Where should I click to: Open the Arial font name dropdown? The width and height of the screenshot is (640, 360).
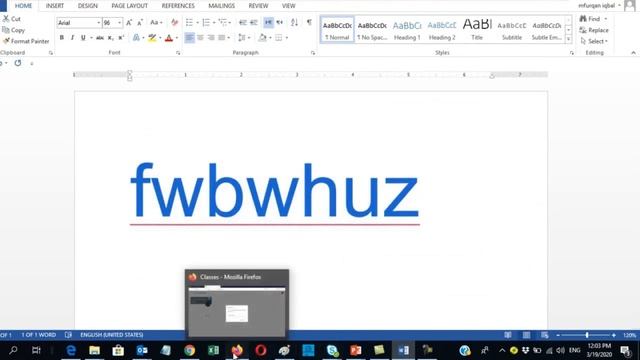tap(98, 23)
